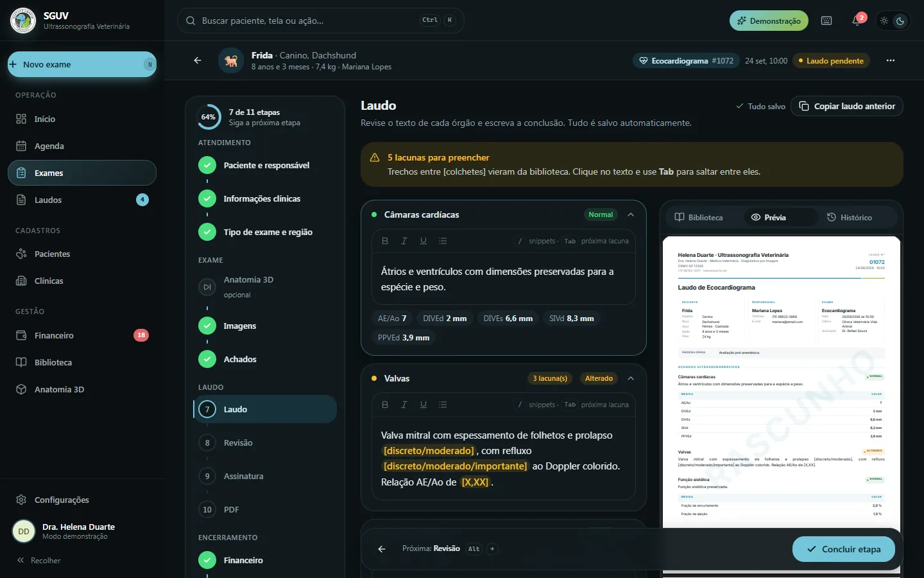Screen dimensions: 924x578
Task: Open Agenda from the sidebar
Action: (x=82, y=146)
